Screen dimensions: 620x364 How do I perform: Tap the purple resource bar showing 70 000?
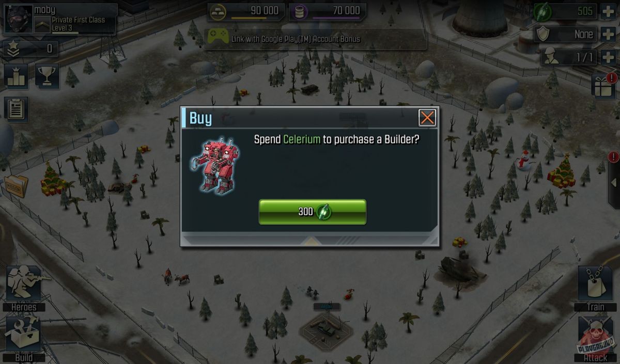point(328,11)
